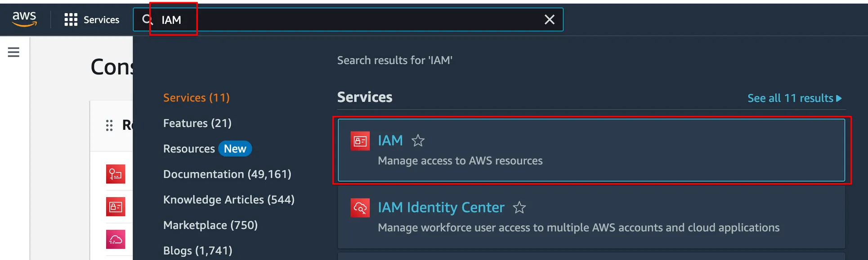Screen dimensions: 868x260
Task: Select Features (21) results category
Action: point(197,123)
